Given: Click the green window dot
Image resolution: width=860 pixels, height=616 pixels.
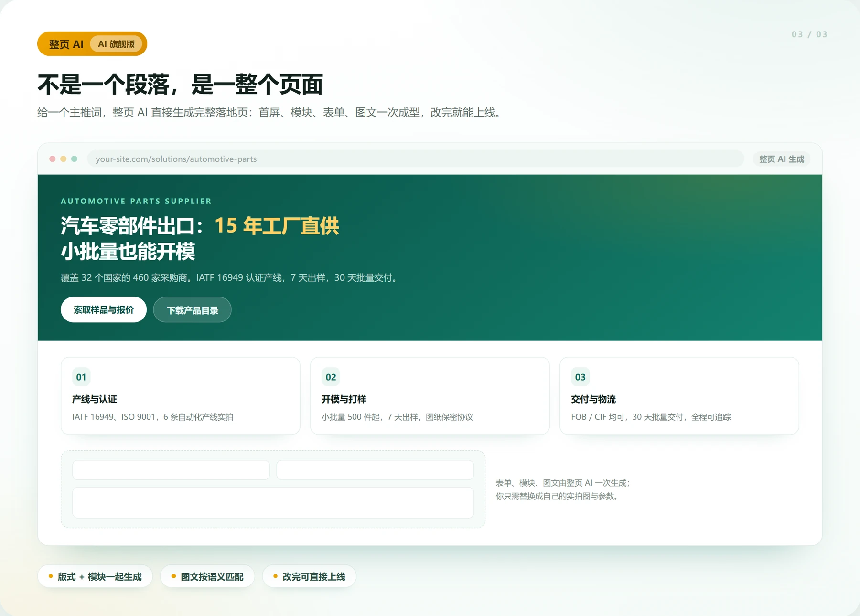Looking at the screenshot, I should click(75, 159).
